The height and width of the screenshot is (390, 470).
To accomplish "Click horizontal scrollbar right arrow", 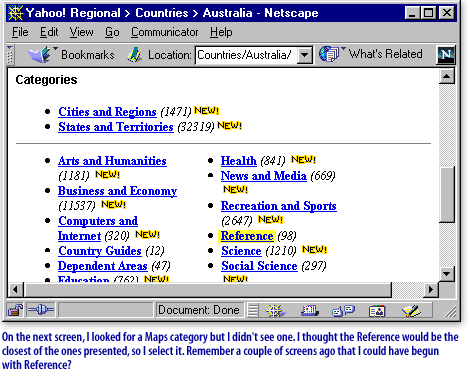I will click(x=431, y=290).
